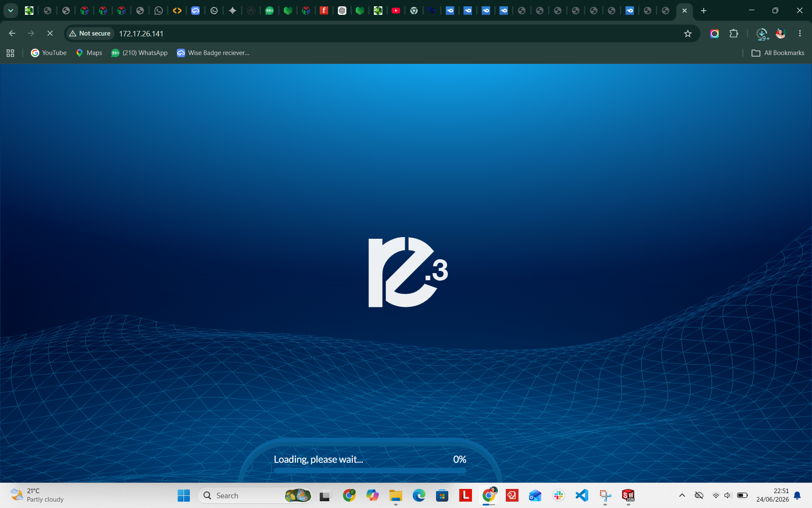Click the 'Loading, please wait...' text
This screenshot has width=812, height=508.
point(318,459)
